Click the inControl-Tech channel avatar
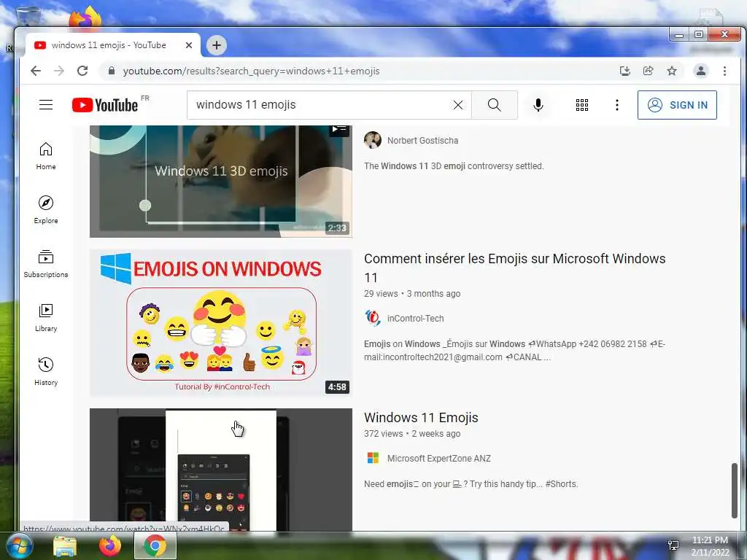This screenshot has width=747, height=560. [373, 318]
